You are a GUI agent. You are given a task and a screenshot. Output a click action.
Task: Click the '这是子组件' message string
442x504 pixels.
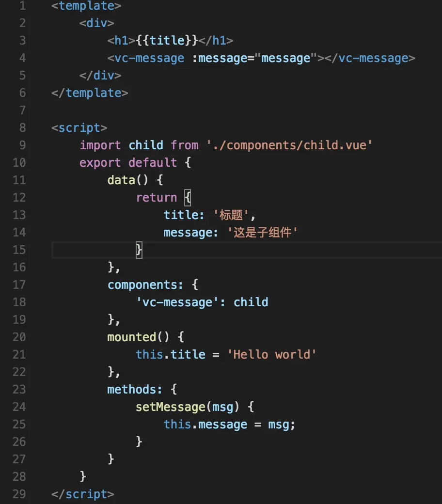tap(262, 233)
